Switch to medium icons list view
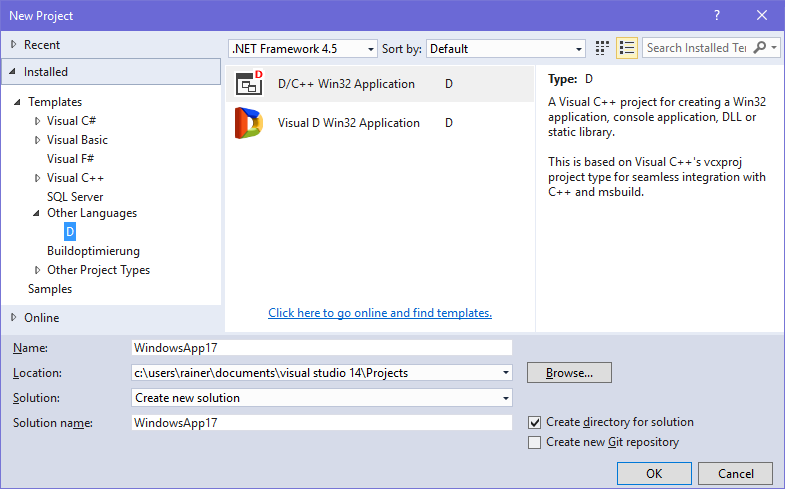Image resolution: width=785 pixels, height=489 pixels. [627, 48]
